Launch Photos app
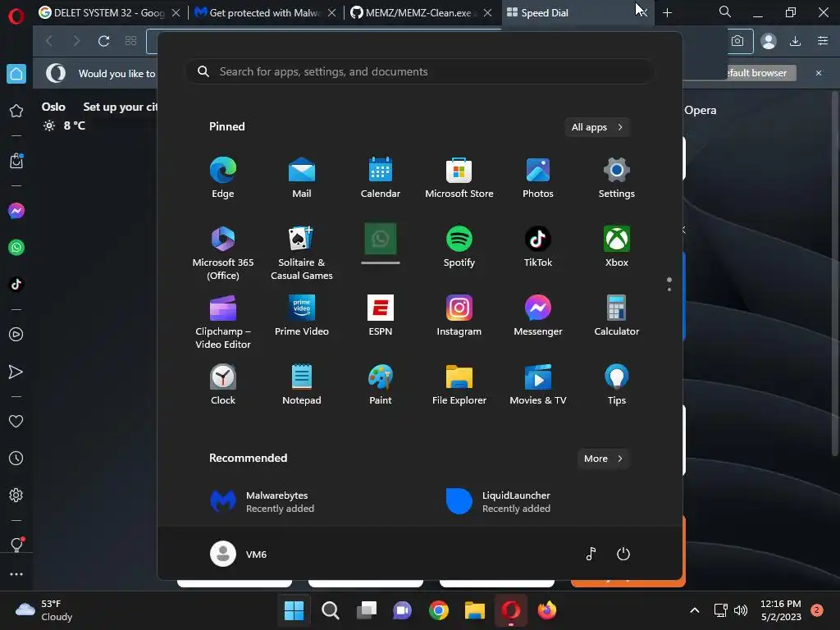Screen dimensions: 840x630 click(x=538, y=178)
